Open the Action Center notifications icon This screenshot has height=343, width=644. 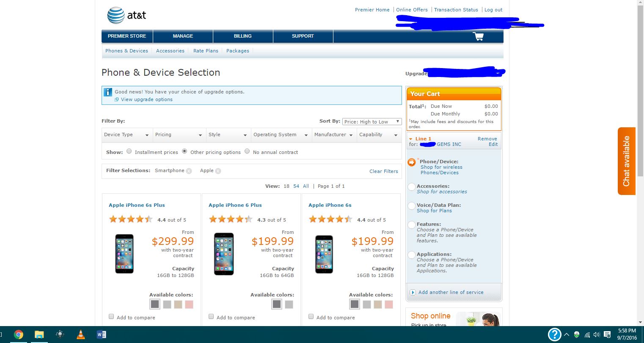607,335
